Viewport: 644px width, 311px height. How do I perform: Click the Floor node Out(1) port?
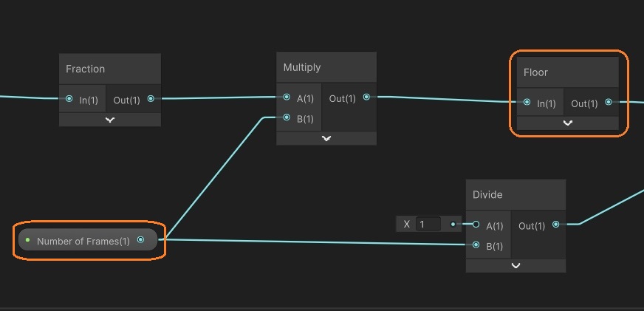pos(609,103)
